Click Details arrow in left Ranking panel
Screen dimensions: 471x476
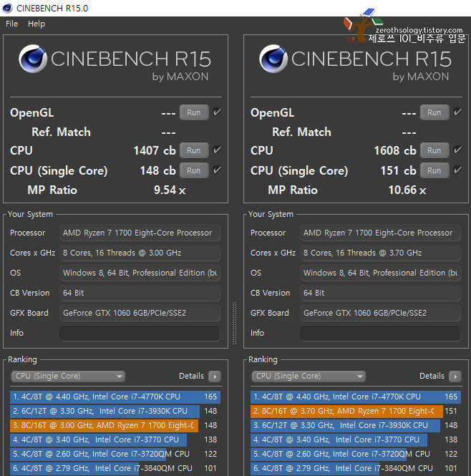215,377
